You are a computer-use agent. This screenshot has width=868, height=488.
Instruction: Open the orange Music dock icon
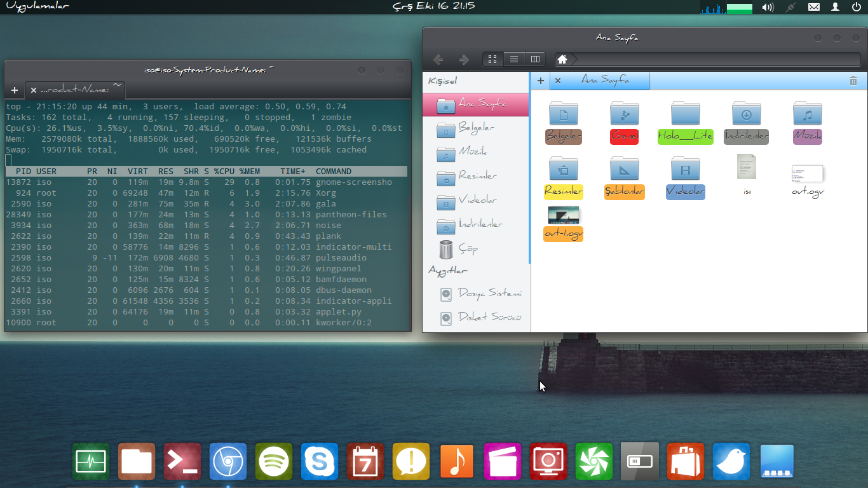(x=457, y=461)
